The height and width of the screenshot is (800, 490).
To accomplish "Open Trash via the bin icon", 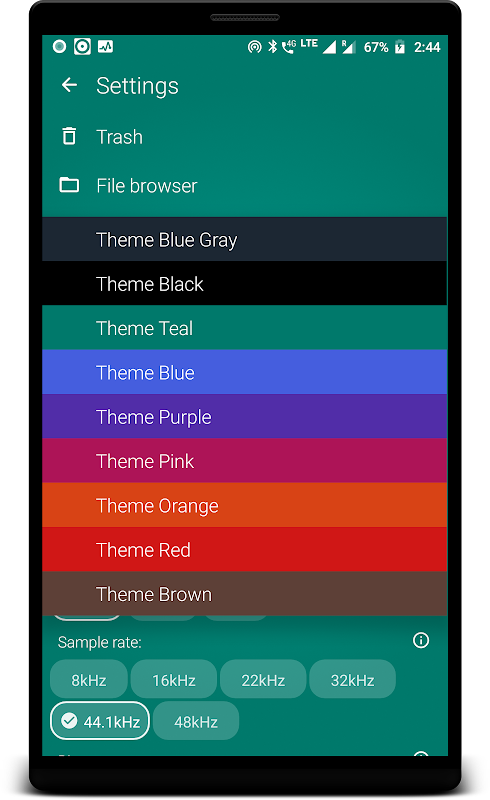I will point(69,136).
